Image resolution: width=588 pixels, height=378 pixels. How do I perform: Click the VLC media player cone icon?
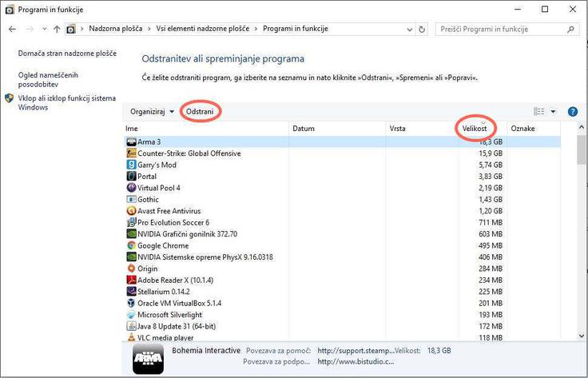pyautogui.click(x=131, y=337)
